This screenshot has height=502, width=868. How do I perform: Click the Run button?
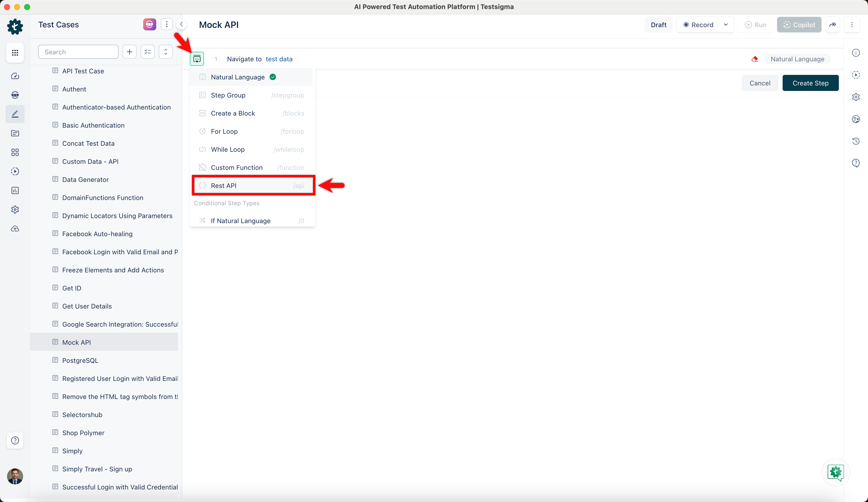[x=756, y=25]
